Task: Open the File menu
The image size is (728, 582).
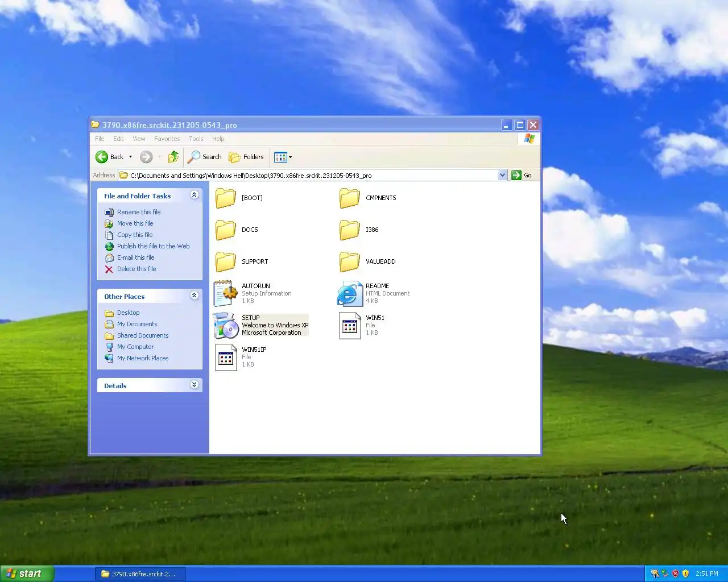Action: 100,139
